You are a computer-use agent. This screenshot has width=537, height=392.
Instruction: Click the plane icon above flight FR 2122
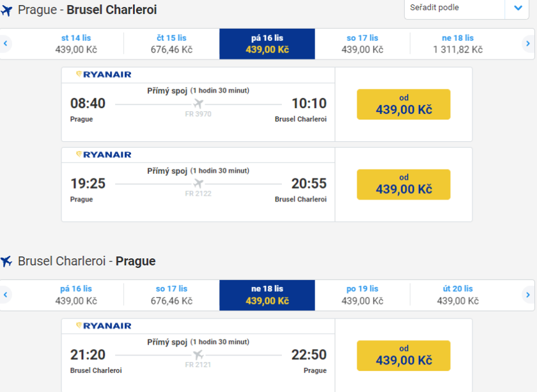(x=198, y=184)
